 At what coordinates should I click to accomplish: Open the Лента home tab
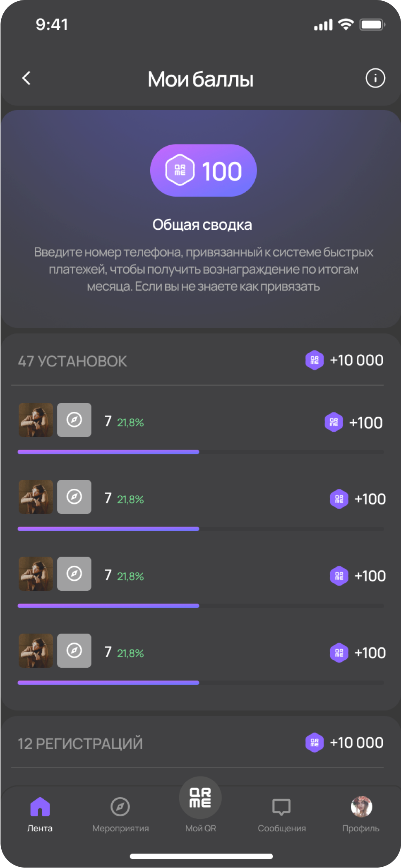pyautogui.click(x=40, y=814)
